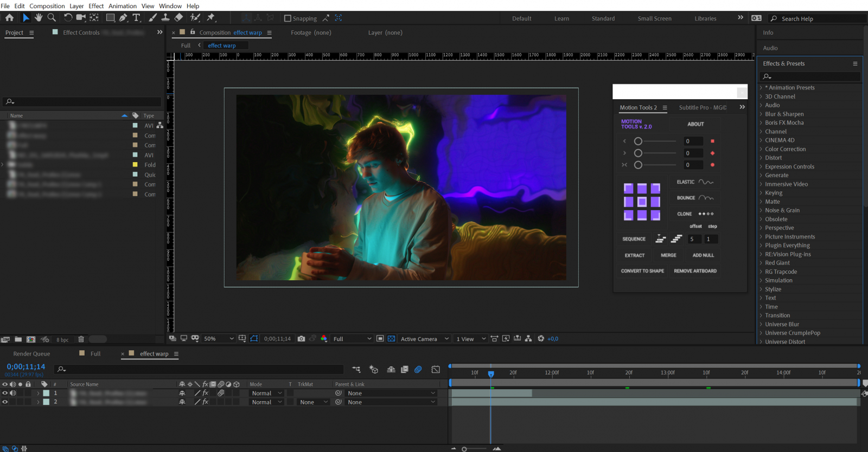Switch to the Render Queue tab
Image resolution: width=868 pixels, height=452 pixels.
31,354
